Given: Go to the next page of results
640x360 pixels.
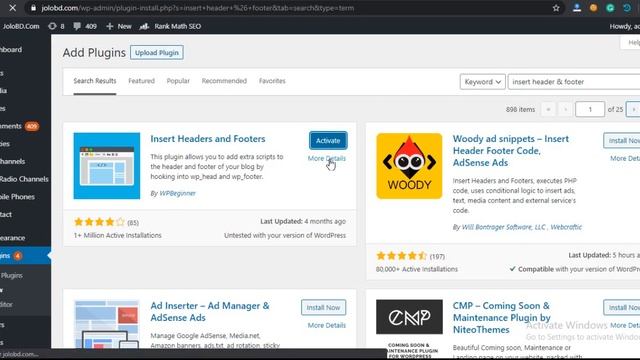Looking at the screenshot, I should [633, 109].
